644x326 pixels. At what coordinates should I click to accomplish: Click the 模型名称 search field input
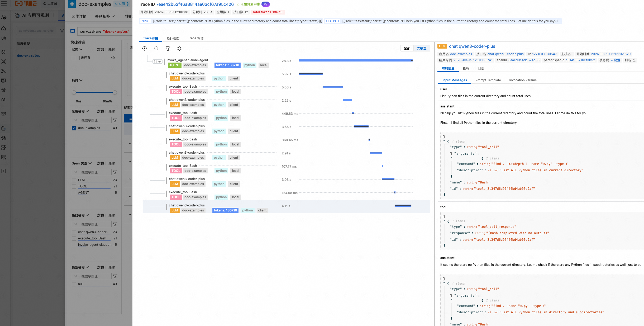click(92, 276)
